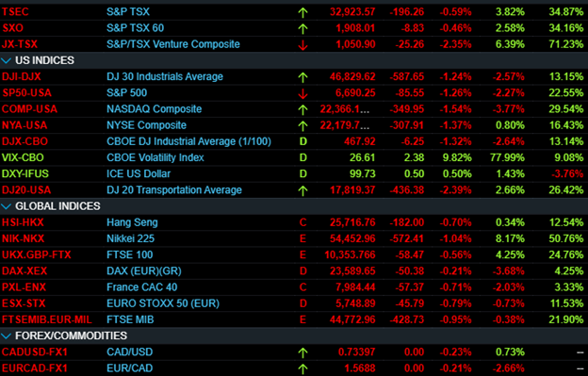The width and height of the screenshot is (588, 376).
Task: Click the 46,829.62 Dow price
Action: [x=352, y=77]
